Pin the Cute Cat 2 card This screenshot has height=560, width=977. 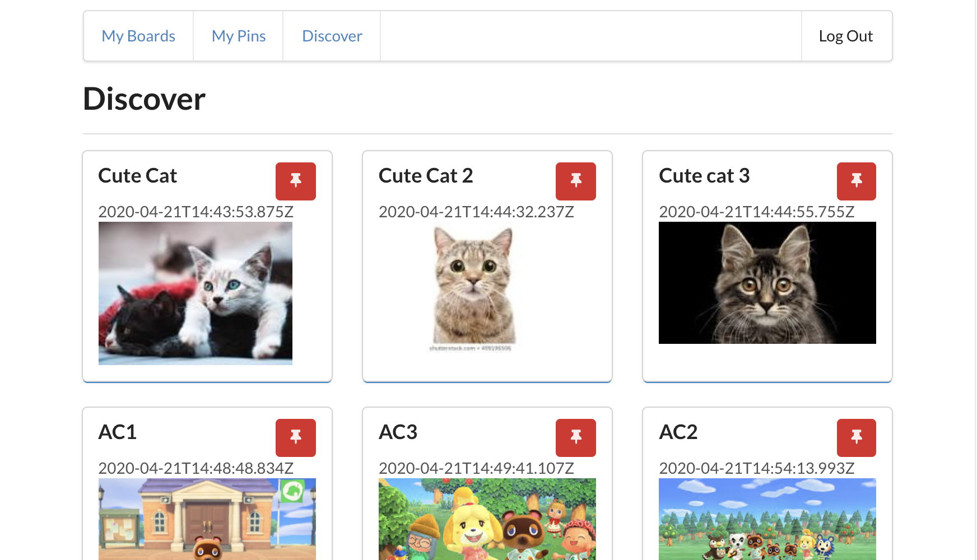576,181
